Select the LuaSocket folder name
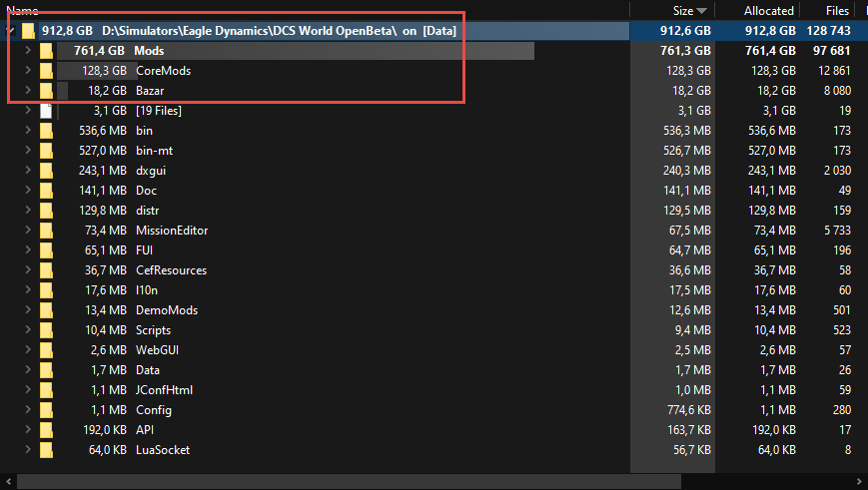868x490 pixels. point(163,450)
